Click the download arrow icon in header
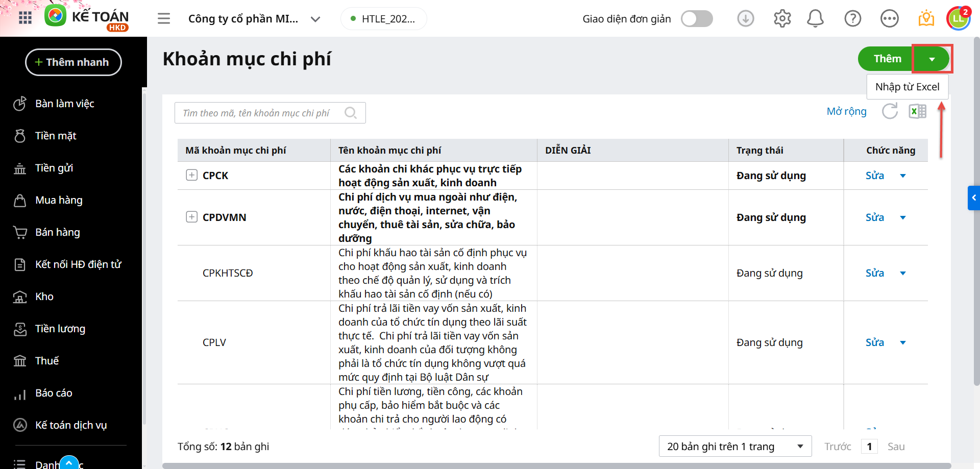This screenshot has width=980, height=469. point(745,19)
